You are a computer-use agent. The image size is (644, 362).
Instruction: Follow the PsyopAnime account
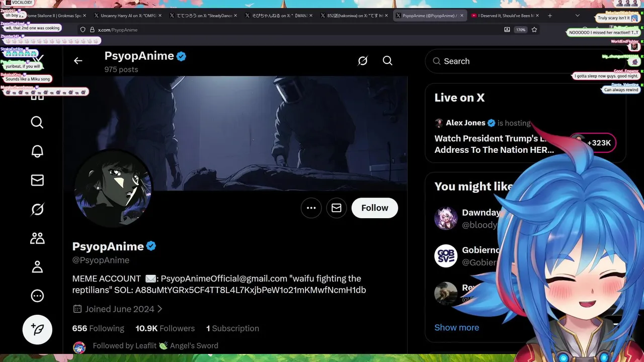click(375, 208)
